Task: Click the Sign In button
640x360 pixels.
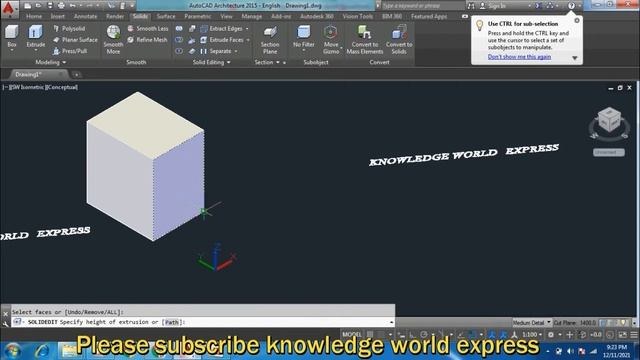Action: (496, 6)
